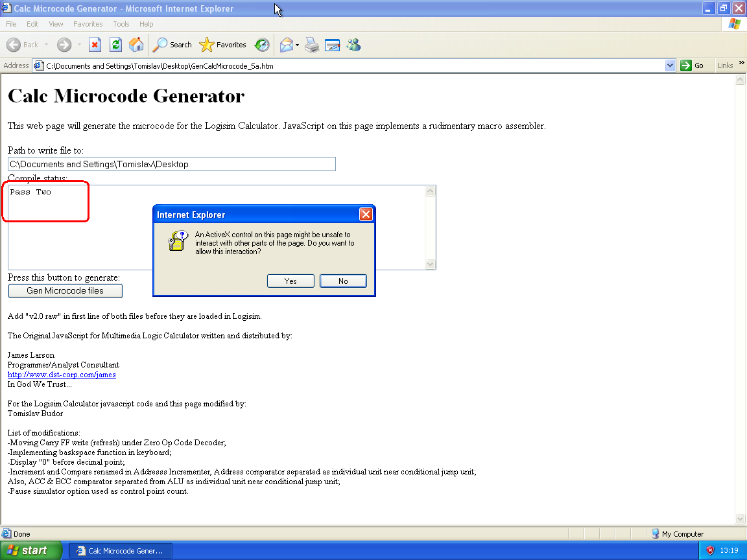This screenshot has width=747, height=560.
Task: Click the Tomislav Budor text
Action: 35,414
